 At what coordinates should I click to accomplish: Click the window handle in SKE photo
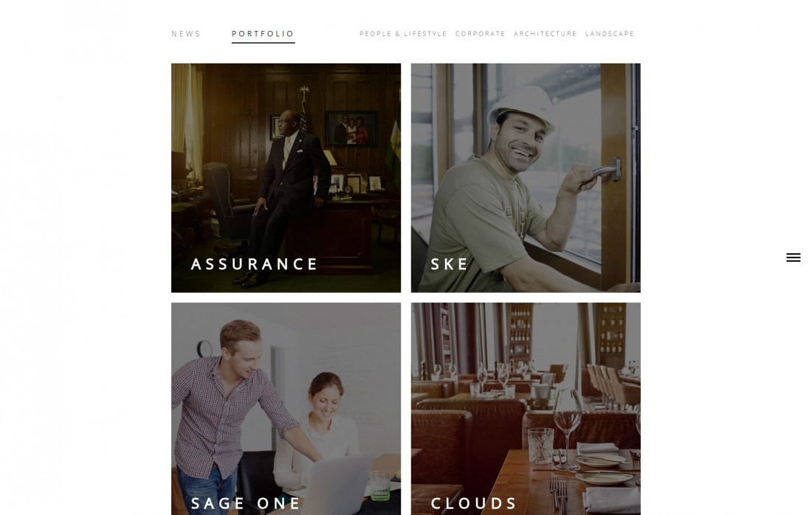(x=604, y=170)
